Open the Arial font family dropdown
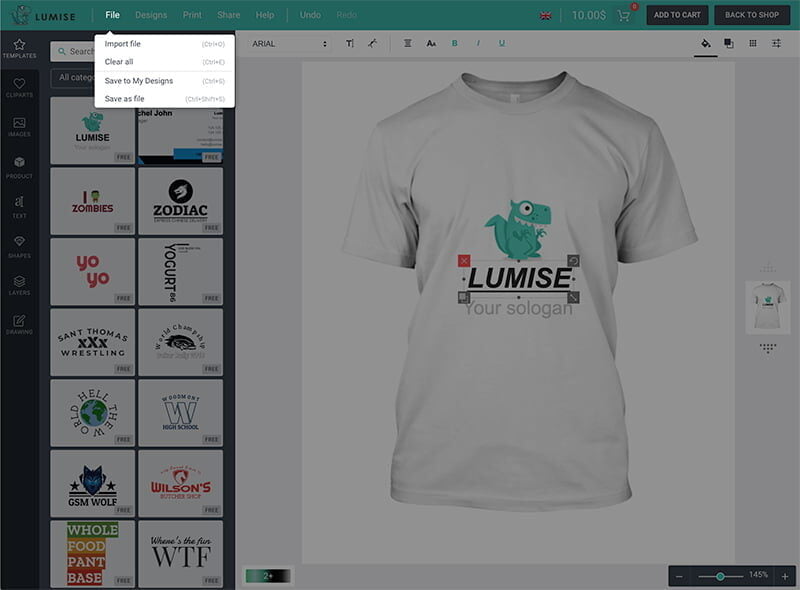The height and width of the screenshot is (590, 800). click(x=289, y=44)
